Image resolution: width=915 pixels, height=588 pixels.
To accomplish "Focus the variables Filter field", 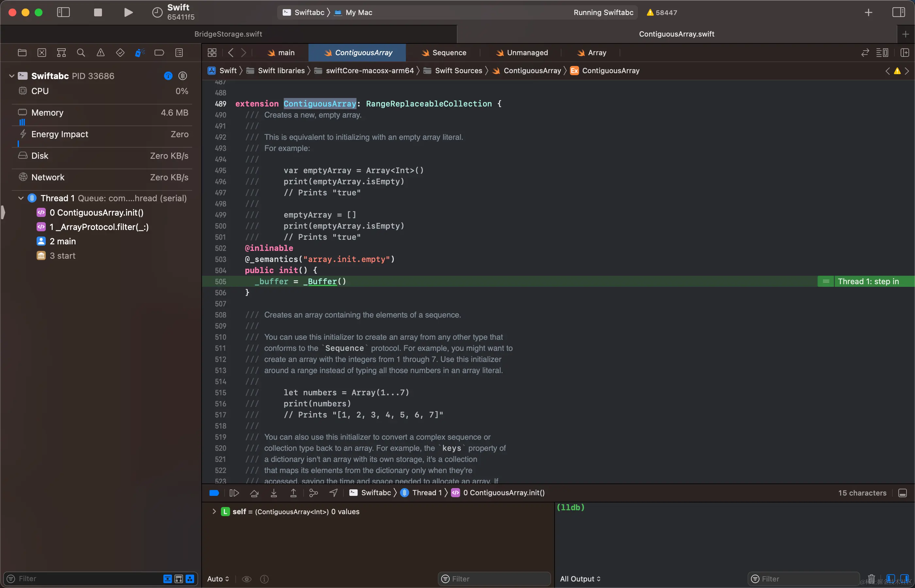I will point(494,579).
